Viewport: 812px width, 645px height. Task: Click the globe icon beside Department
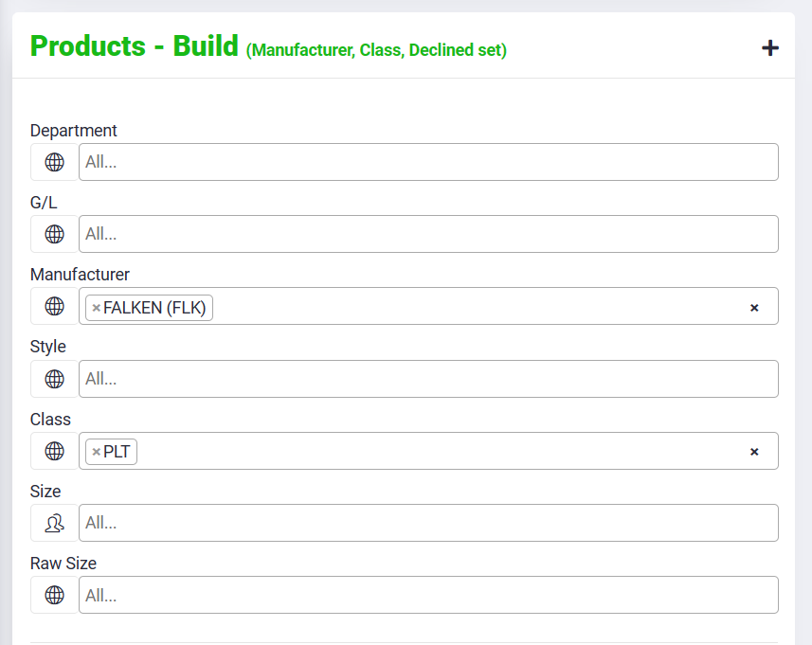pyautogui.click(x=55, y=162)
